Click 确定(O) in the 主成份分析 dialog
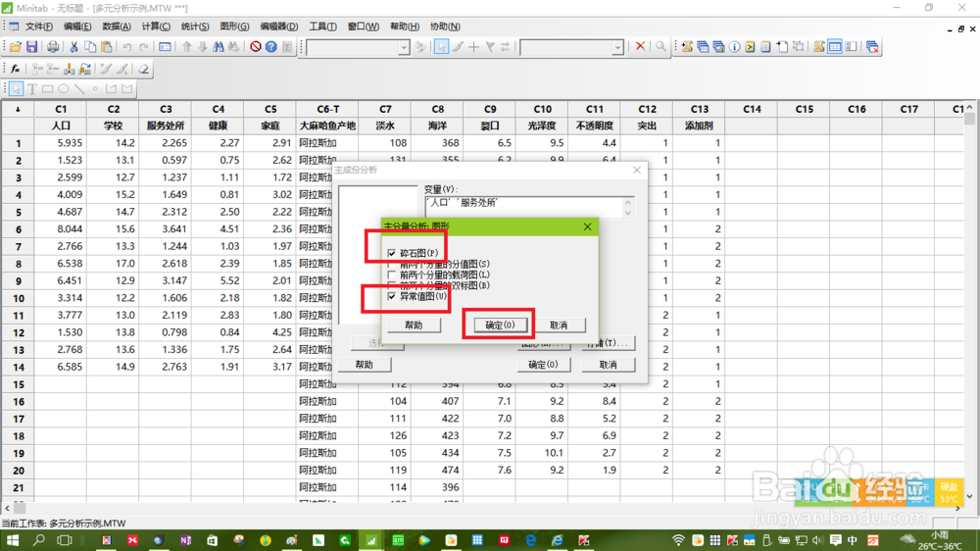 tap(543, 365)
